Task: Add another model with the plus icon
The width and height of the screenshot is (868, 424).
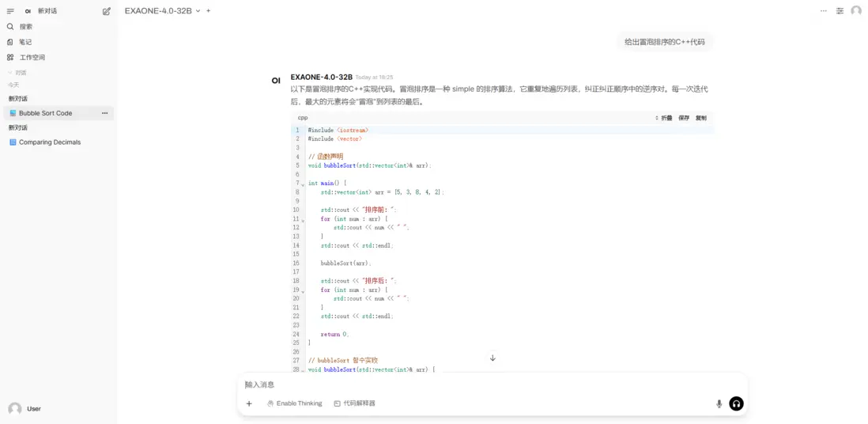Action: (208, 10)
